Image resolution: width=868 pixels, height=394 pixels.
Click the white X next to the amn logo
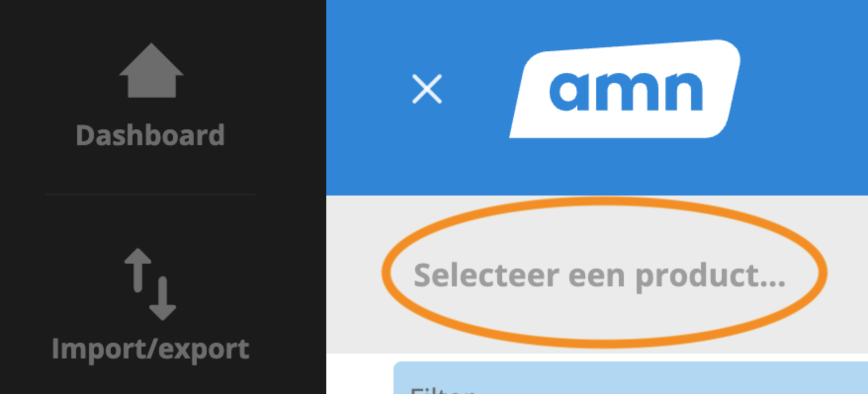pos(427,89)
